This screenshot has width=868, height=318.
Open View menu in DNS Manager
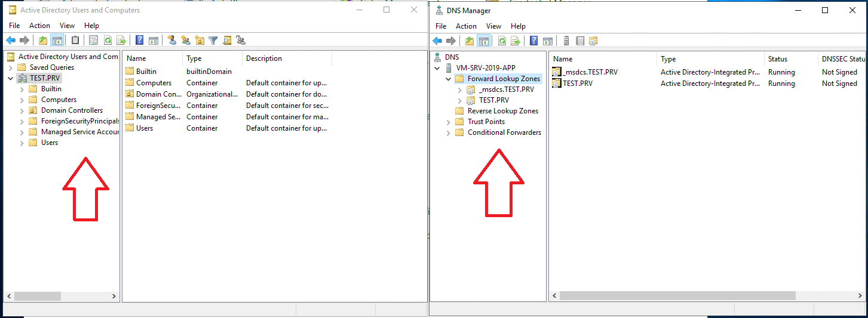(494, 26)
